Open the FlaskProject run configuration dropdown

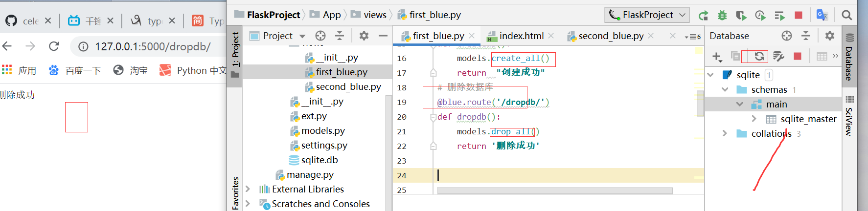[647, 15]
